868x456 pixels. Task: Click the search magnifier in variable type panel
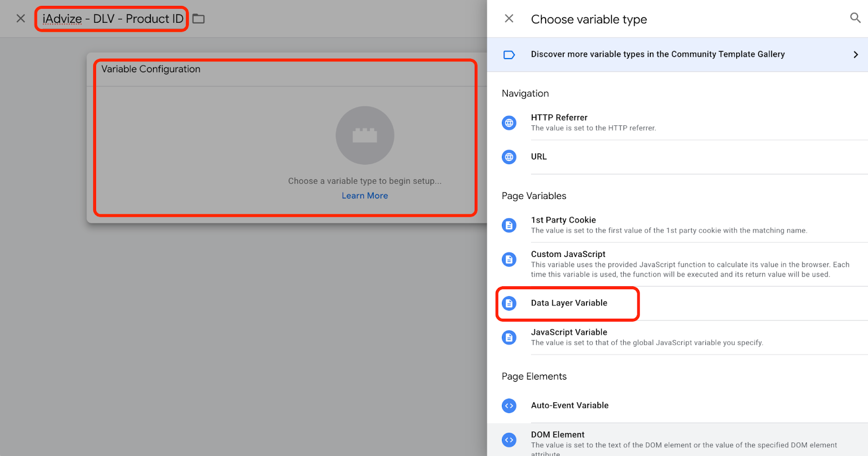pyautogui.click(x=855, y=18)
